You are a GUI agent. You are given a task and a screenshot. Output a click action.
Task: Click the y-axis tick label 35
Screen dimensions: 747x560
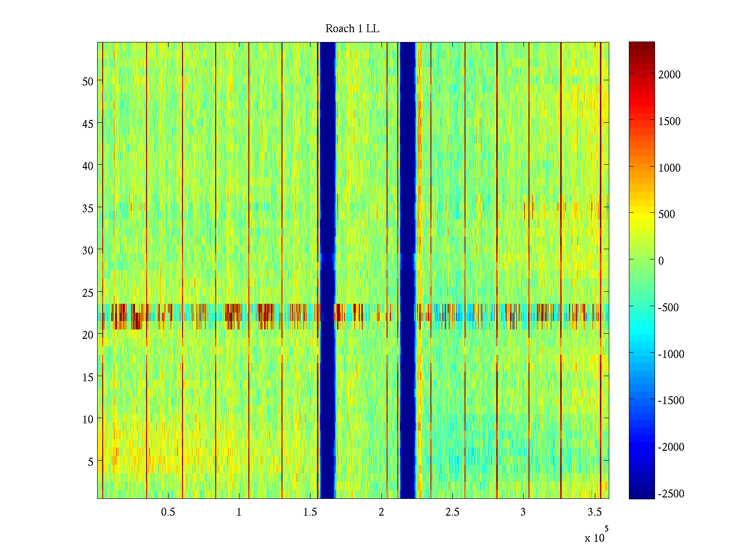click(88, 208)
